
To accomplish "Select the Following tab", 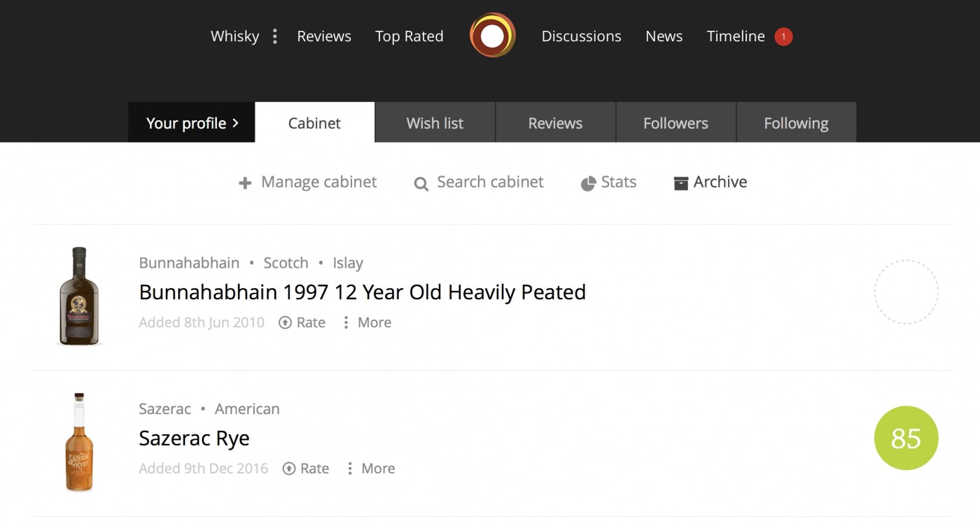I will (x=796, y=123).
